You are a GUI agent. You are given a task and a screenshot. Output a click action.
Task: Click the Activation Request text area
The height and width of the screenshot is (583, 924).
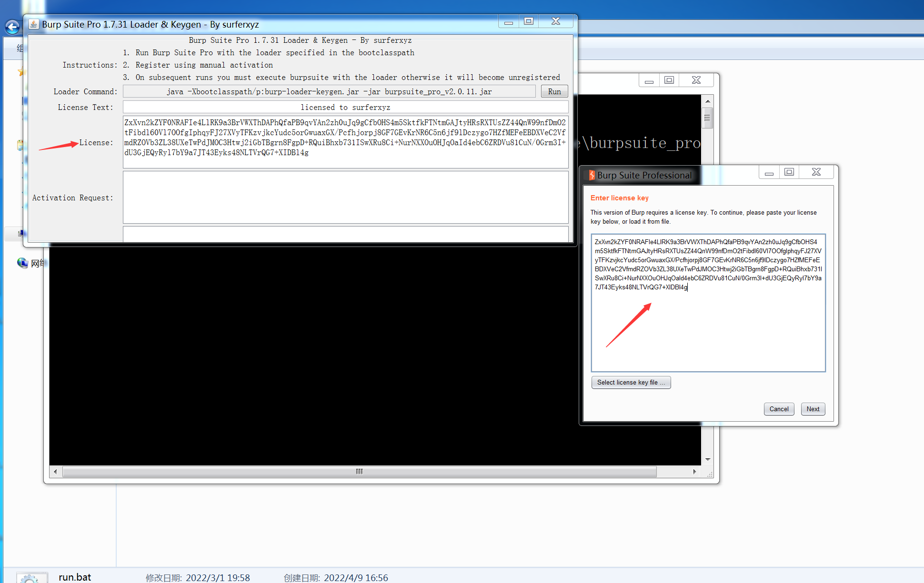click(x=345, y=198)
